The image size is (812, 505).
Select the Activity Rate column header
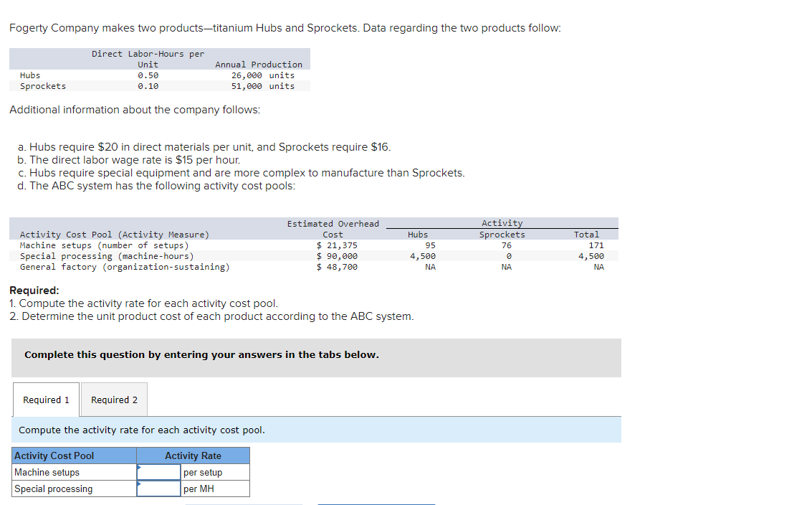[194, 456]
